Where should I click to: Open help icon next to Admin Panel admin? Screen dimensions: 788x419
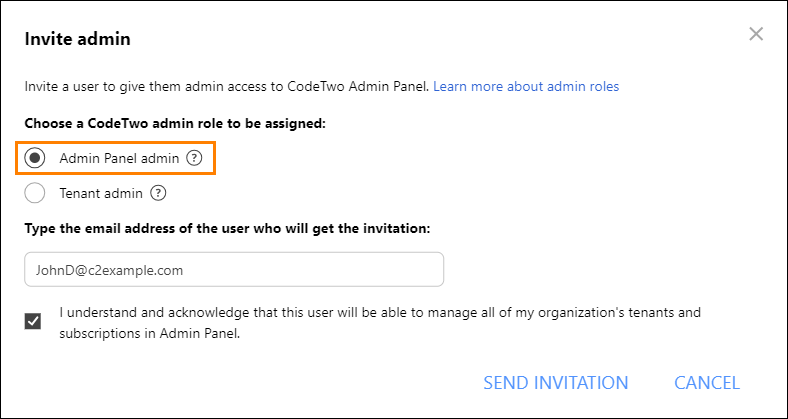click(x=194, y=159)
